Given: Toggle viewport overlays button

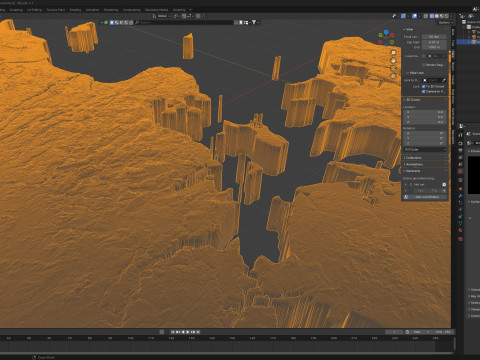Looking at the screenshot, I should coord(414,16).
